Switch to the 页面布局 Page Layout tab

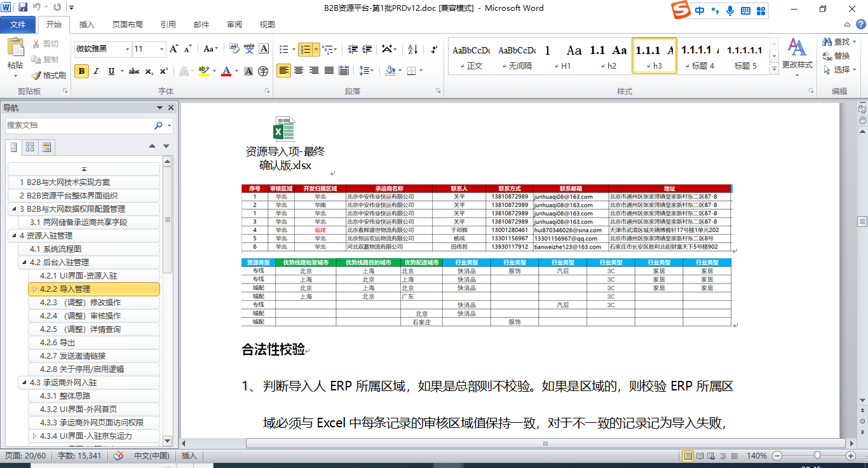pos(128,24)
